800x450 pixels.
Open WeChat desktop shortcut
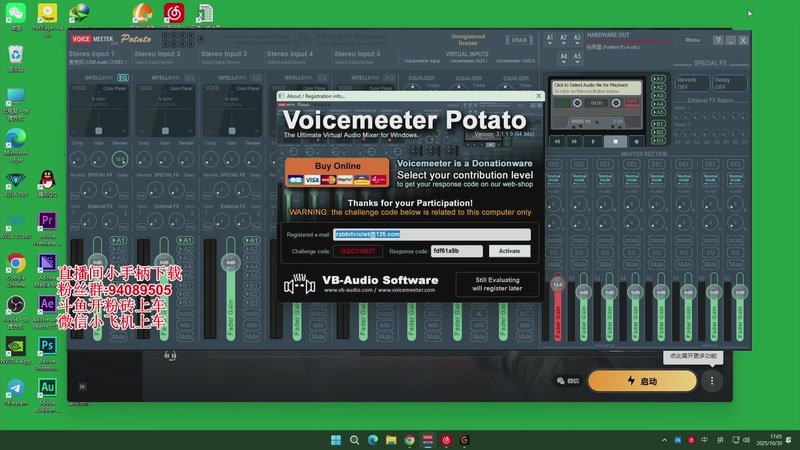16,16
